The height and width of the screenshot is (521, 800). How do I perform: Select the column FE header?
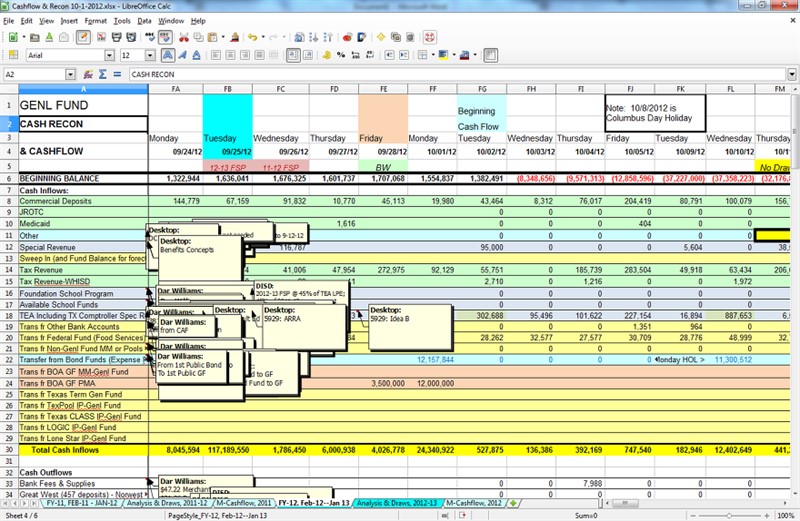tap(384, 88)
